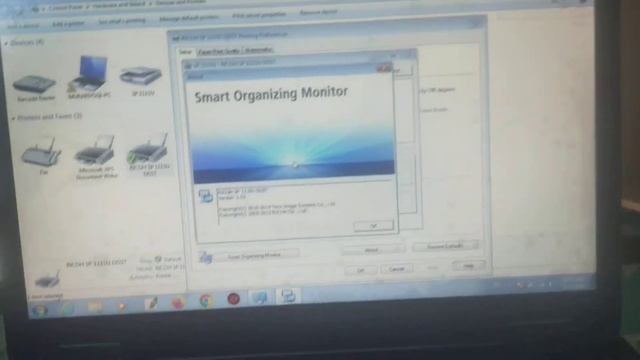Click Cancel in the Printing Preferences window
Image resolution: width=640 pixels, height=360 pixels.
pos(396,269)
